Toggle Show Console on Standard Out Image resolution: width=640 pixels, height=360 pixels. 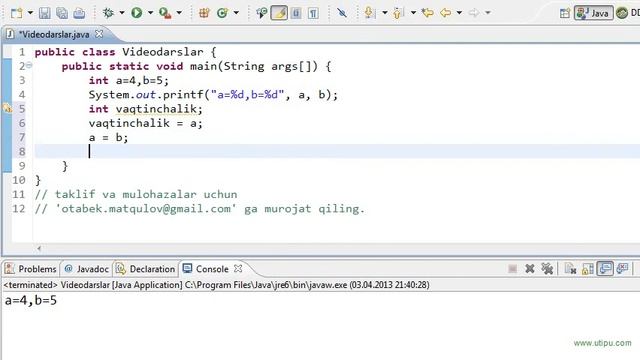(x=605, y=269)
